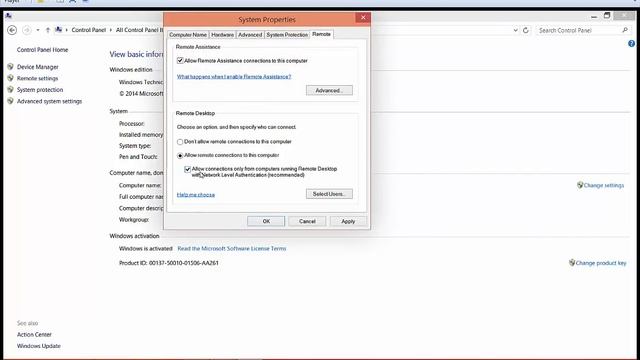Click the Remote settings shield icon

click(11, 78)
